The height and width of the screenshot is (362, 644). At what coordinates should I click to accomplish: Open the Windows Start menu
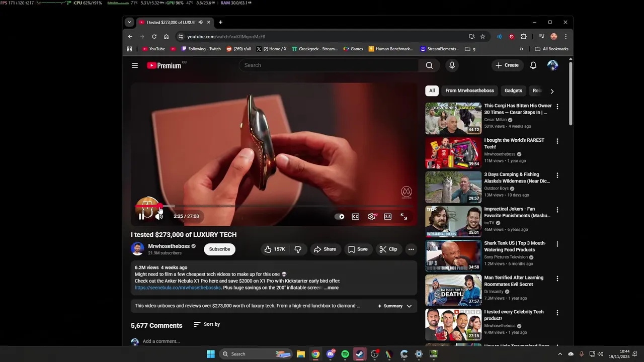(x=211, y=354)
